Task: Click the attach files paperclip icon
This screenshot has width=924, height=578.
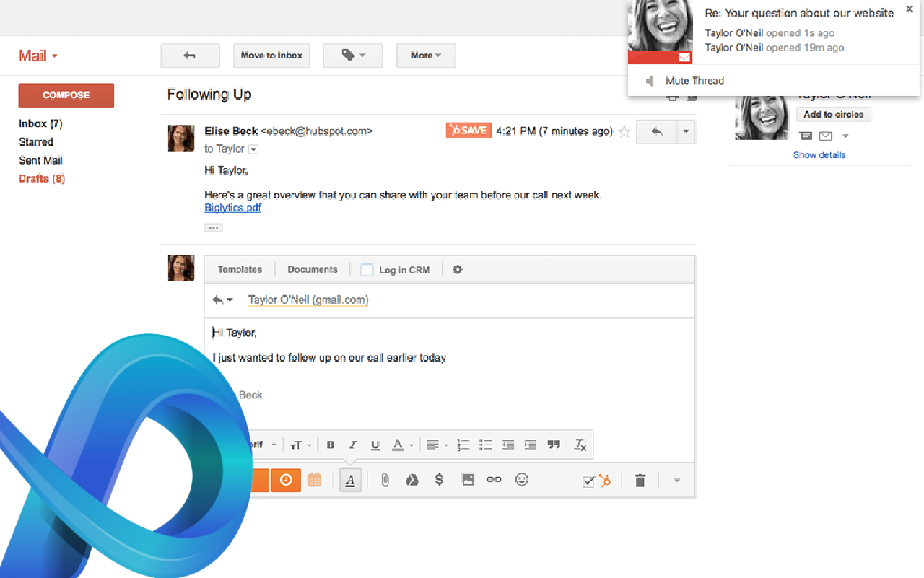Action: tap(385, 480)
